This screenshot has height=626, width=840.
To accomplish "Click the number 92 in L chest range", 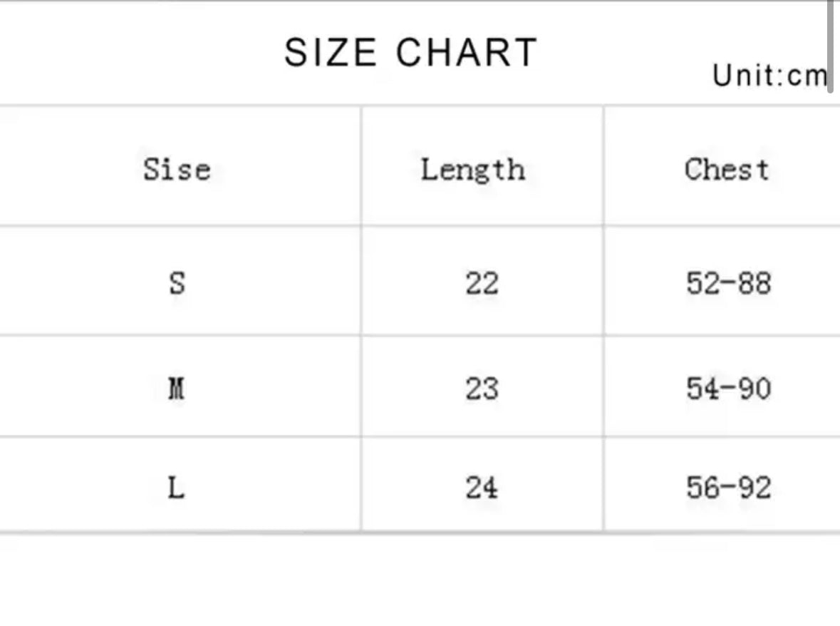I will pos(754,488).
